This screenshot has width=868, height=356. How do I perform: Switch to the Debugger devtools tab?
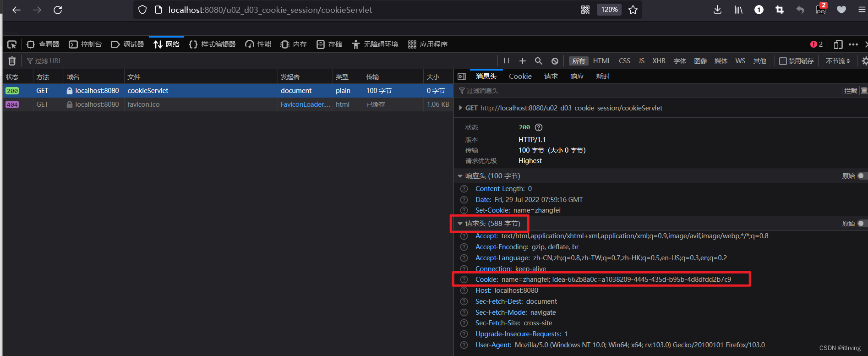pyautogui.click(x=127, y=44)
